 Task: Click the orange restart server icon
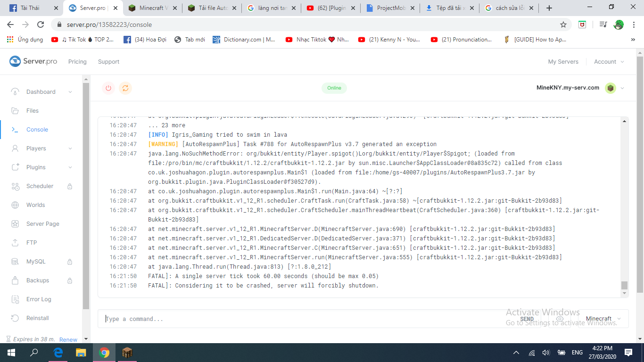[x=125, y=88]
